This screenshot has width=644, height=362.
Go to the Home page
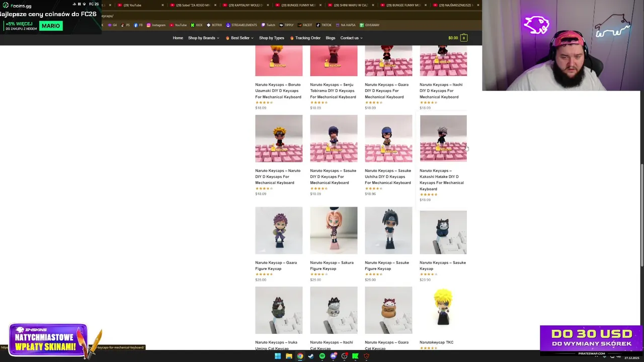point(178,38)
